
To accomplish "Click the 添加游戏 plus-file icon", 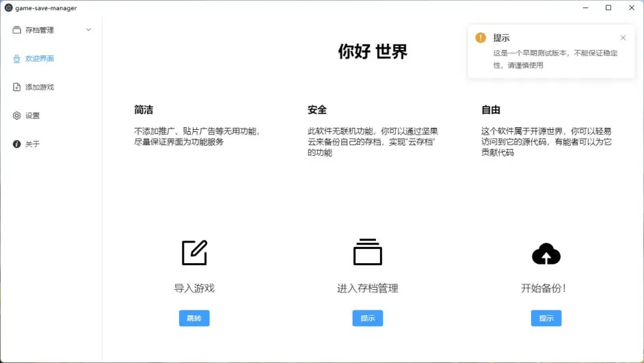I will (x=16, y=88).
